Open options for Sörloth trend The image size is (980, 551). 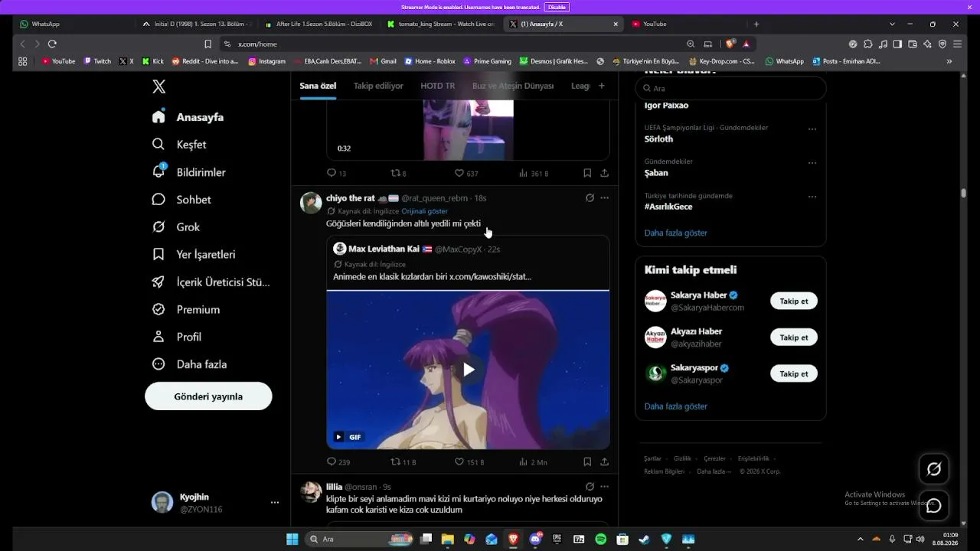[812, 129]
